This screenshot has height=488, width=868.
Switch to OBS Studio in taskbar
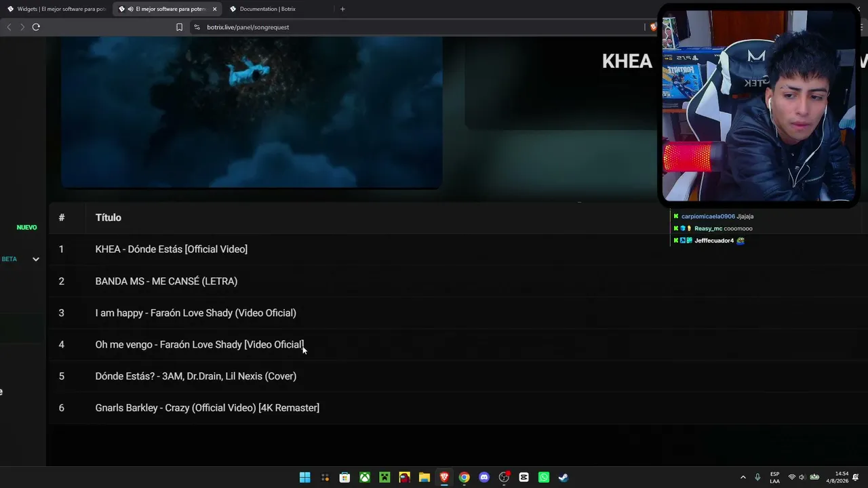pos(504,477)
